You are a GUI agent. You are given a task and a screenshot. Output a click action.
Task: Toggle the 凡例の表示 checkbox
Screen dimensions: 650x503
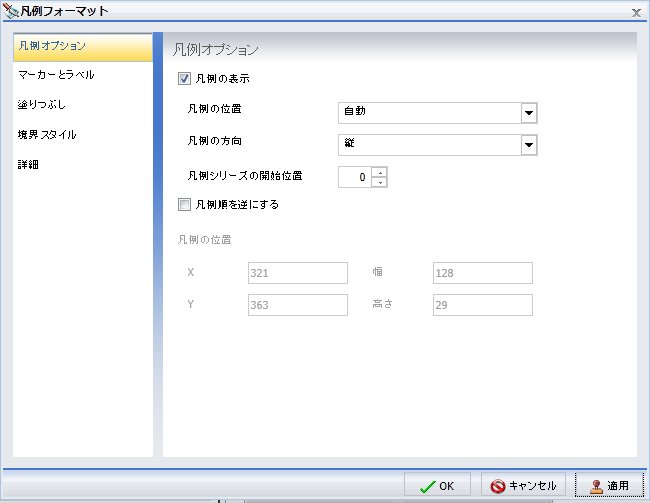click(184, 79)
